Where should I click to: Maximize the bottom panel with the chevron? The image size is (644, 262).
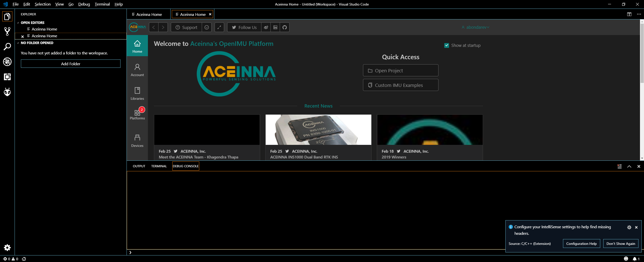[629, 166]
